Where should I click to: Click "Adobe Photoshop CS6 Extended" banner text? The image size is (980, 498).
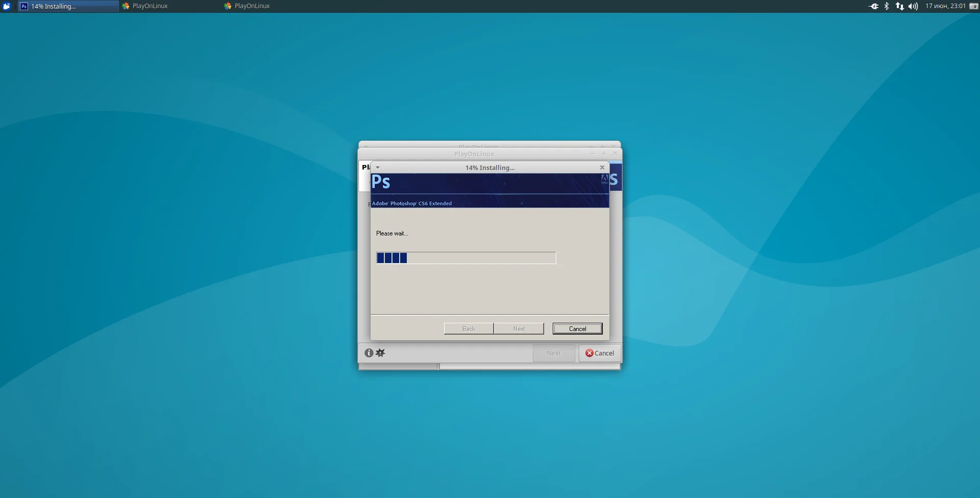pos(412,203)
